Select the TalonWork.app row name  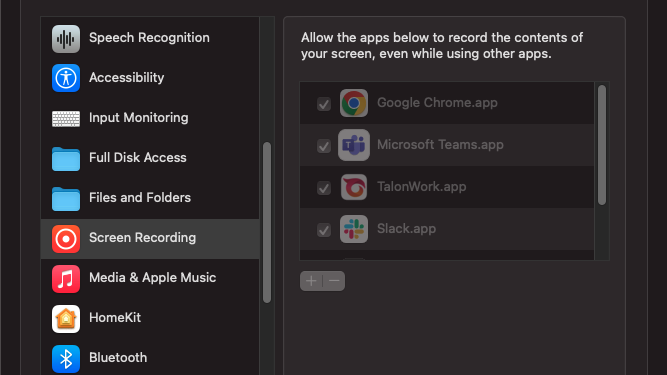pos(421,187)
